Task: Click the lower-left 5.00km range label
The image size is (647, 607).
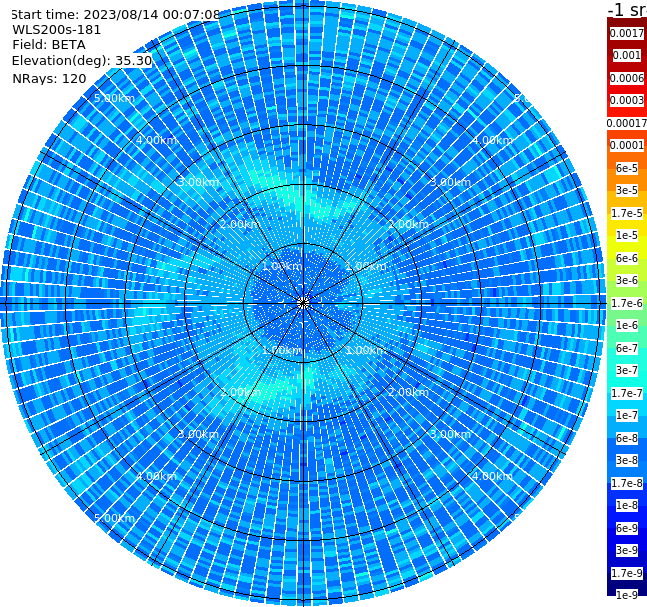Action: tap(114, 518)
